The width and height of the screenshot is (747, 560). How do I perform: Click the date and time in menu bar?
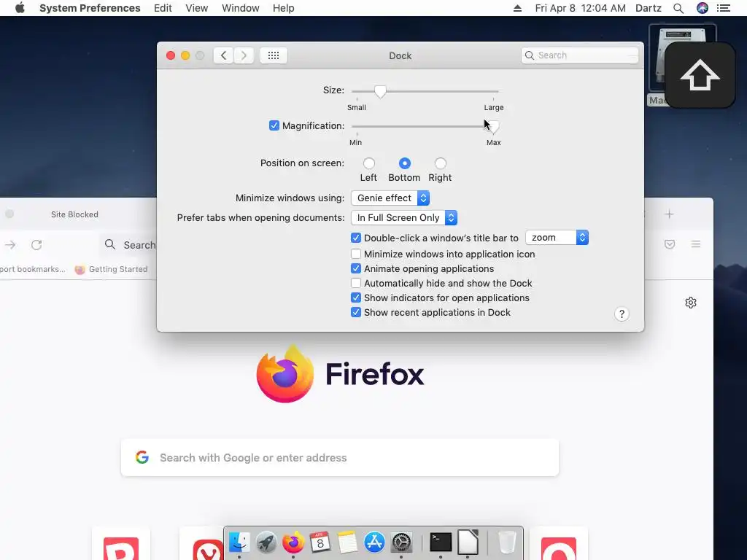[x=580, y=8]
